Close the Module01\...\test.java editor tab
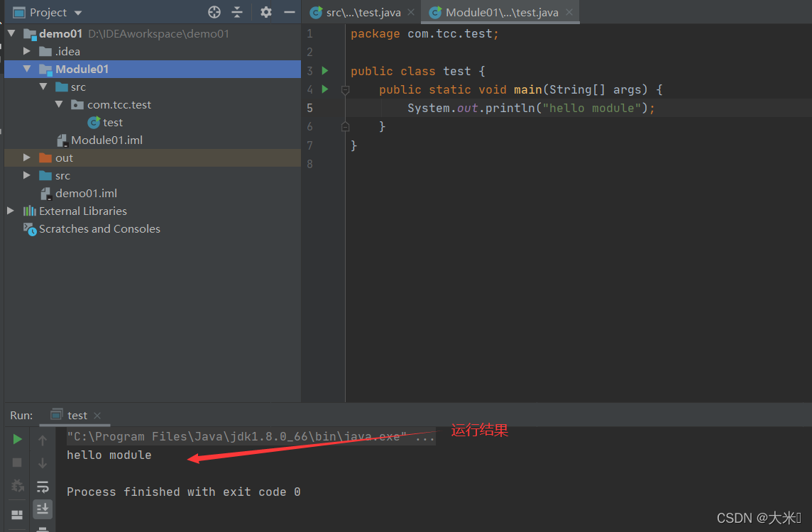The width and height of the screenshot is (812, 532). (569, 12)
